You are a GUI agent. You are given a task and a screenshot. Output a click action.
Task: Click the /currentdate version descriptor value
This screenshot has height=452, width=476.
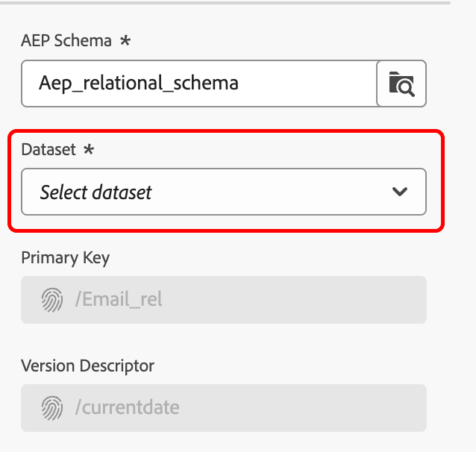[128, 408]
